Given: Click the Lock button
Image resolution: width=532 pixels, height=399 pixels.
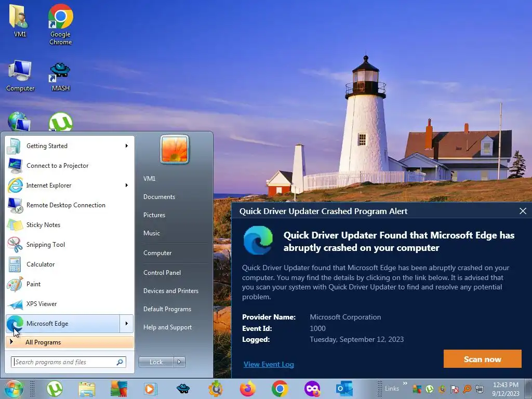Looking at the screenshot, I should [156, 362].
